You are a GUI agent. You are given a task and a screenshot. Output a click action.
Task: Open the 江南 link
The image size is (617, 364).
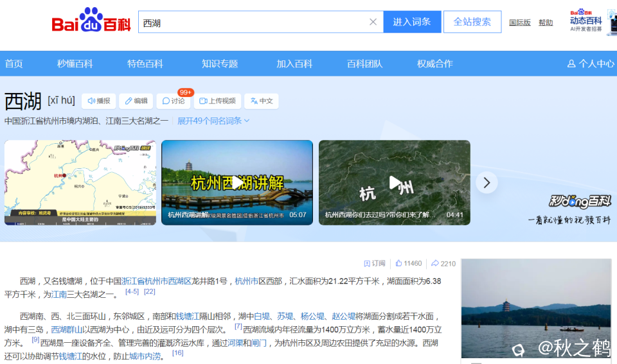pyautogui.click(x=59, y=295)
